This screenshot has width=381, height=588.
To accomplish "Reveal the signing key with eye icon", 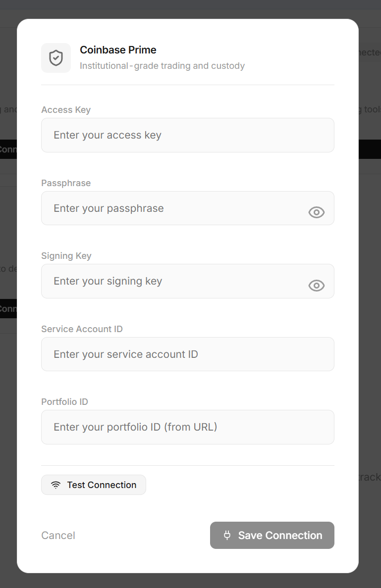I will point(316,286).
